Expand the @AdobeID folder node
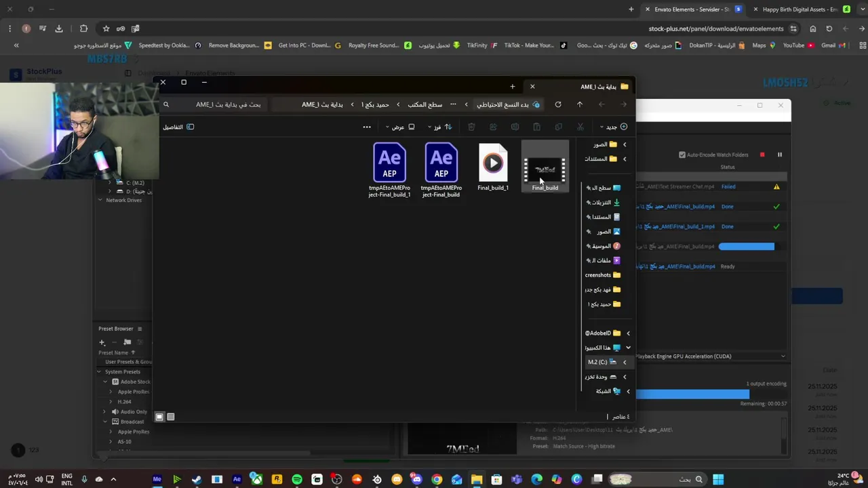 [x=628, y=333]
